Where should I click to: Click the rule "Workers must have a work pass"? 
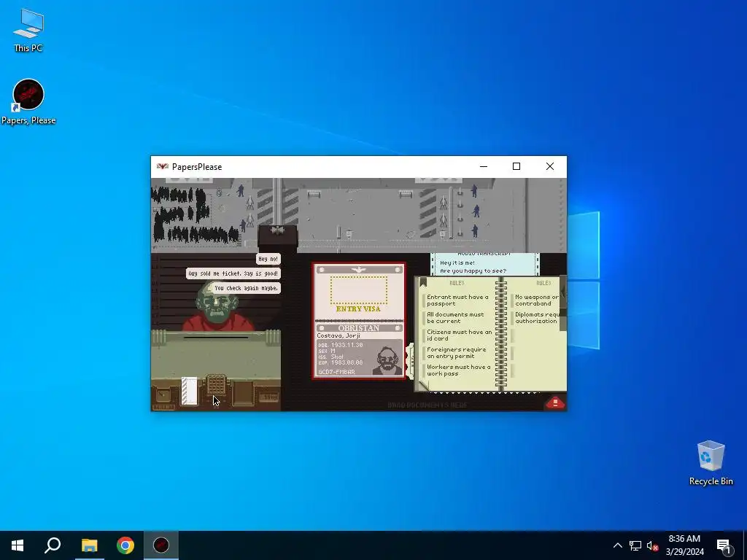pos(458,370)
